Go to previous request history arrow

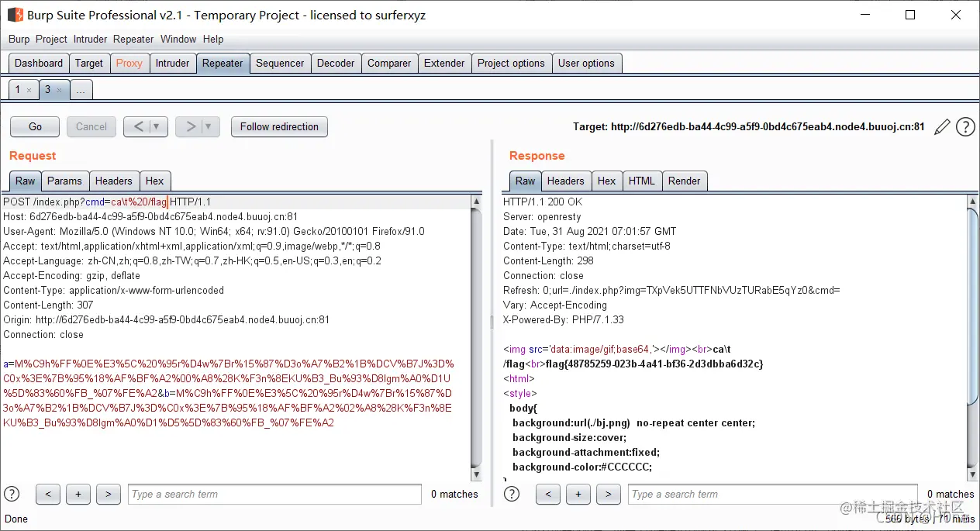[x=139, y=126]
